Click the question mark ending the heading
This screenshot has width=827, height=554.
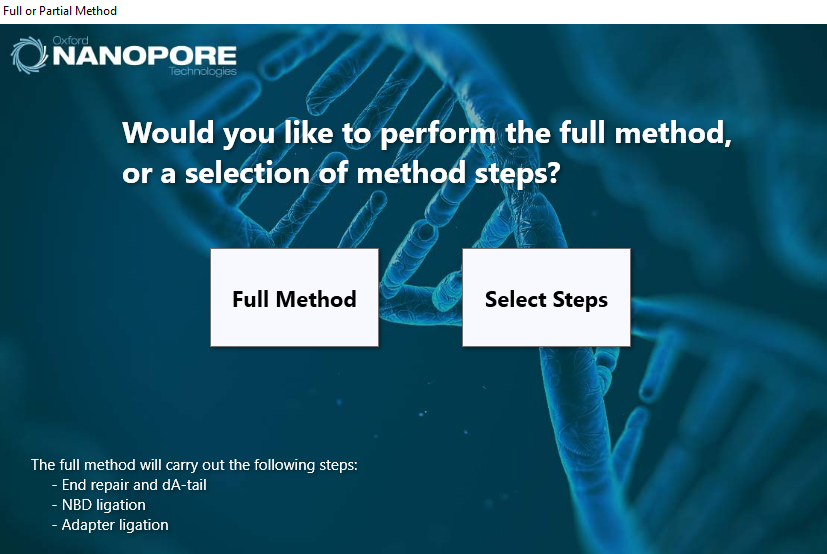(x=554, y=173)
